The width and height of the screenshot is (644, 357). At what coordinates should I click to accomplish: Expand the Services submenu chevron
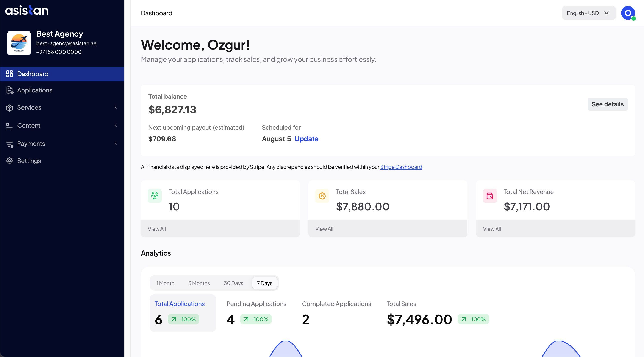tap(116, 107)
